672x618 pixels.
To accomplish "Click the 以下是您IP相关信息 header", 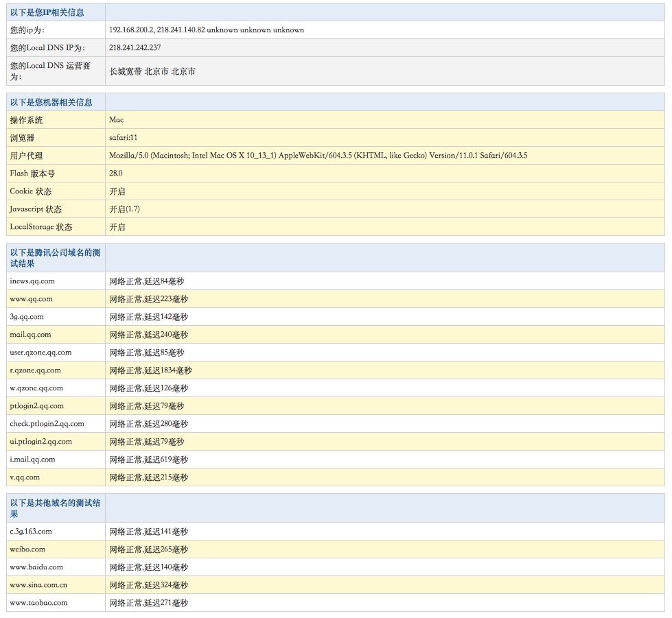I will point(47,12).
